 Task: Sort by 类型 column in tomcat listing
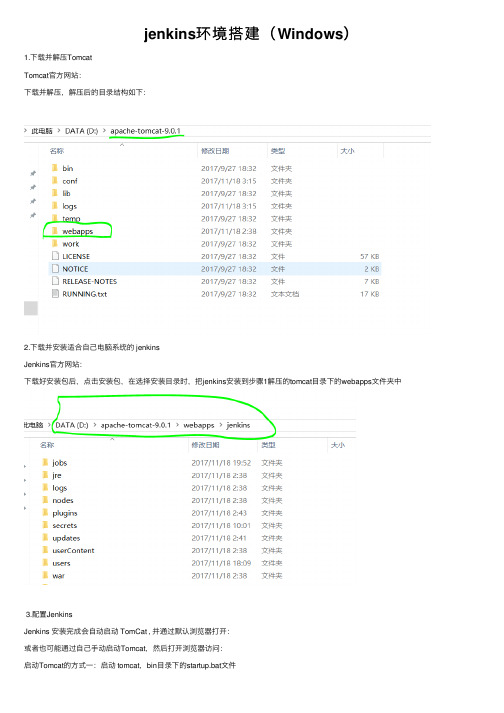pos(278,151)
